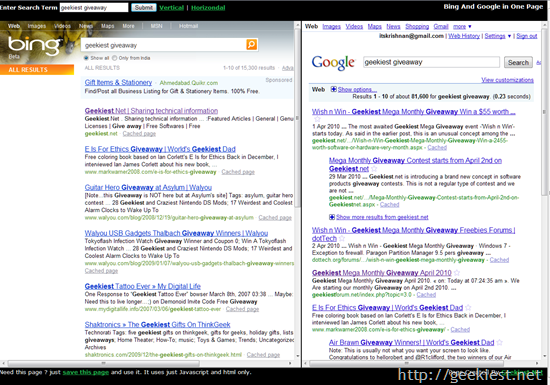Click the Submit button

click(x=143, y=7)
